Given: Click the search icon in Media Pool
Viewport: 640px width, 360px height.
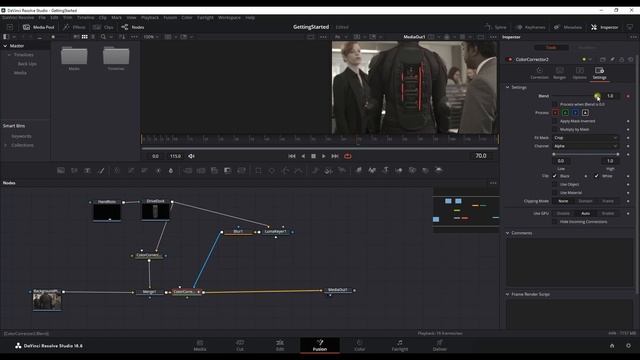Looking at the screenshot, I should [103, 37].
